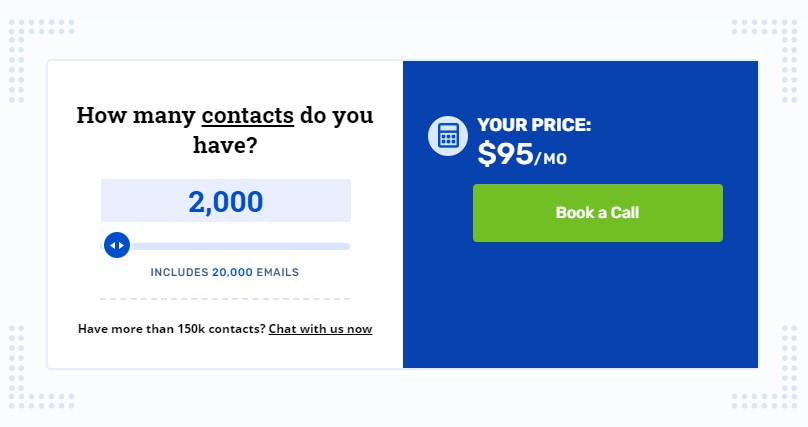This screenshot has height=427, width=808.
Task: Click the 2,000 contacts number field
Action: point(226,200)
